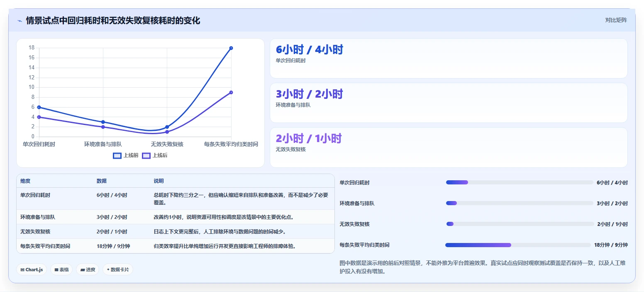Click the lightning icon beside the title
Image resolution: width=644 pixels, height=292 pixels.
pyautogui.click(x=20, y=21)
